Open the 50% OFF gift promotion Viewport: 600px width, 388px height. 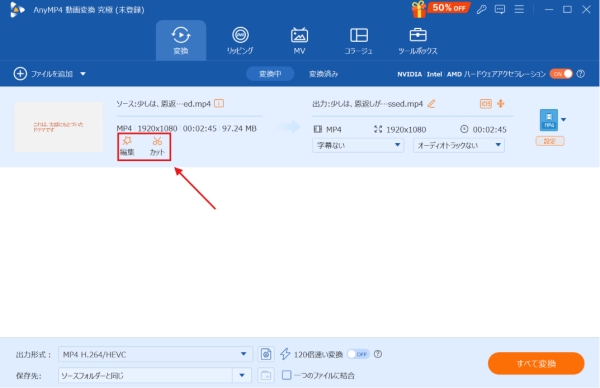440,9
